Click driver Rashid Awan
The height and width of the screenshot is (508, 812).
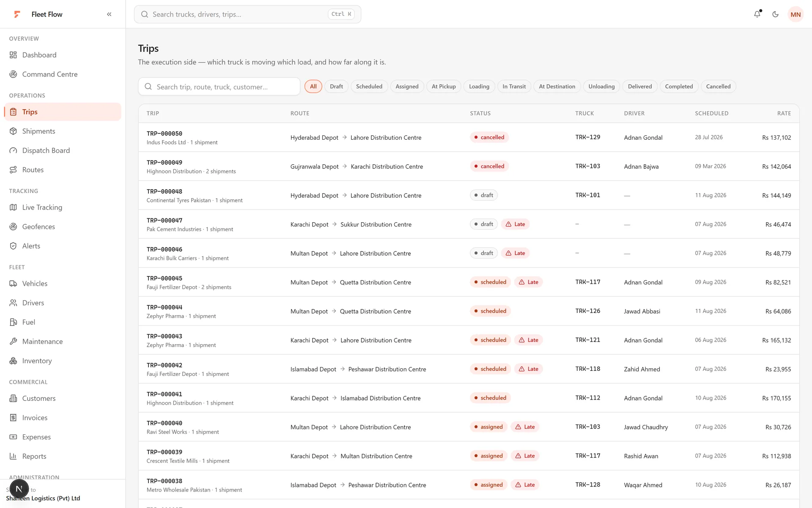tap(641, 456)
